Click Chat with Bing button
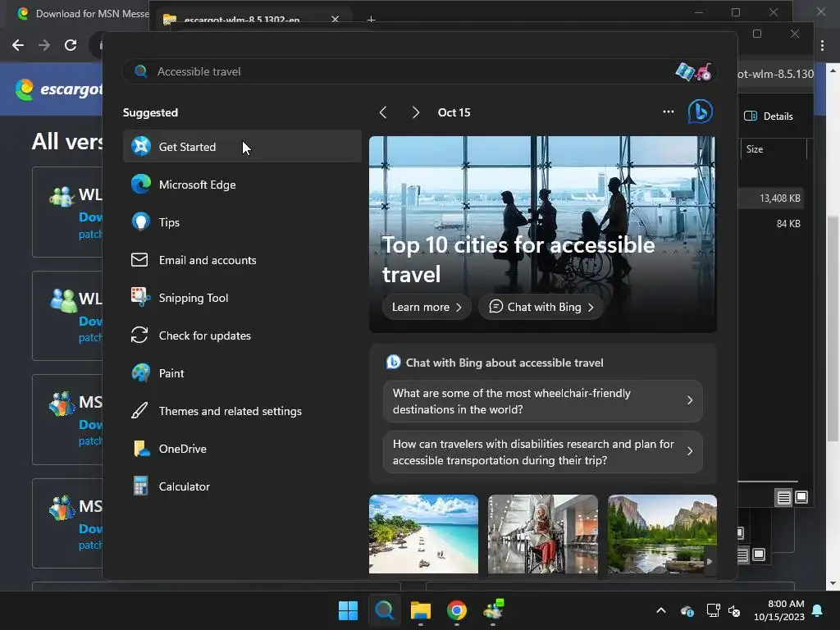This screenshot has width=840, height=630. coord(541,307)
